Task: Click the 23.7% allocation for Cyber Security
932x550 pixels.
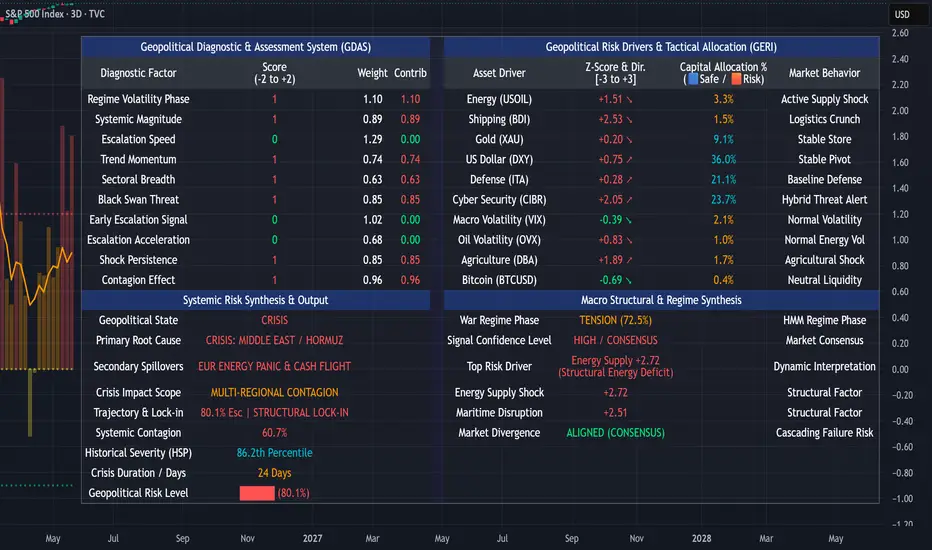Action: 723,200
